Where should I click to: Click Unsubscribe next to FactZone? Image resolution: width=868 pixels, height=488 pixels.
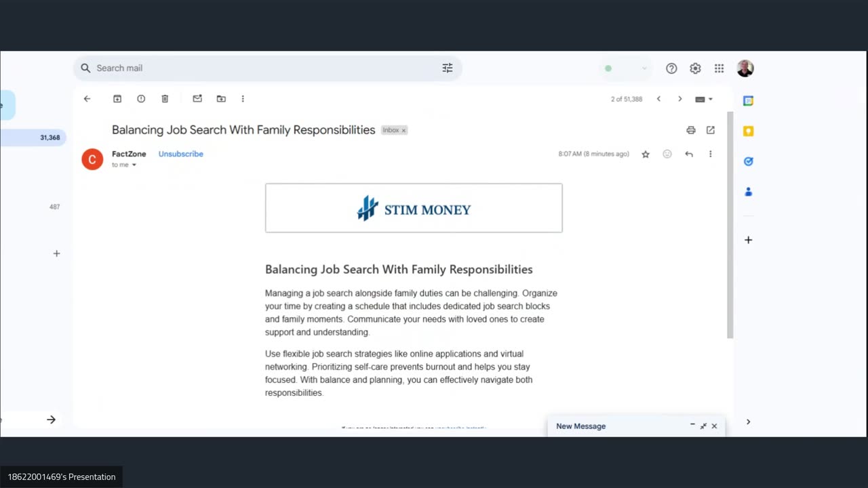181,154
